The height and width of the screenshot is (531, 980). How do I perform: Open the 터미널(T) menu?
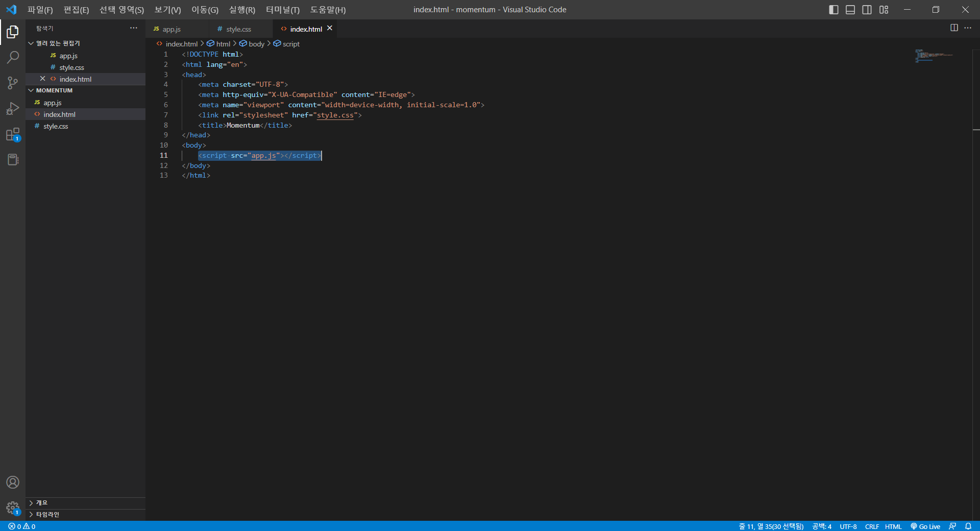pyautogui.click(x=283, y=10)
